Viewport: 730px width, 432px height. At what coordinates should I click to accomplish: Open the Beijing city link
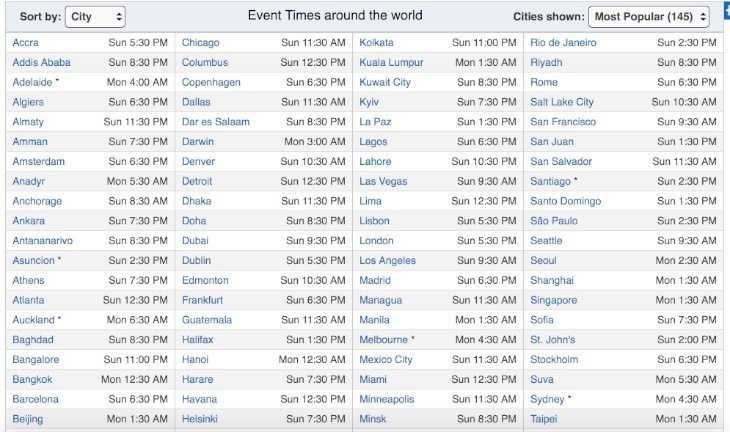(x=28, y=419)
